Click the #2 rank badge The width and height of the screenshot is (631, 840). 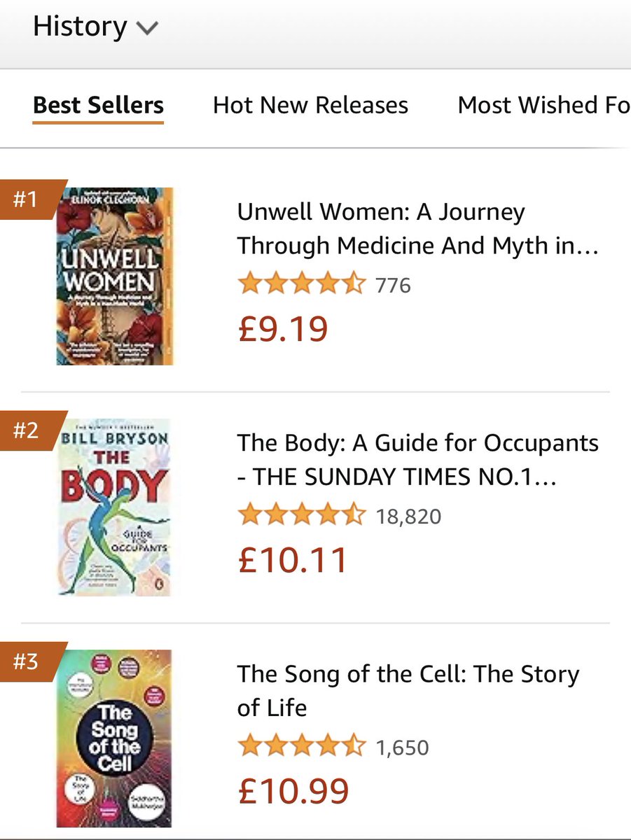28,430
